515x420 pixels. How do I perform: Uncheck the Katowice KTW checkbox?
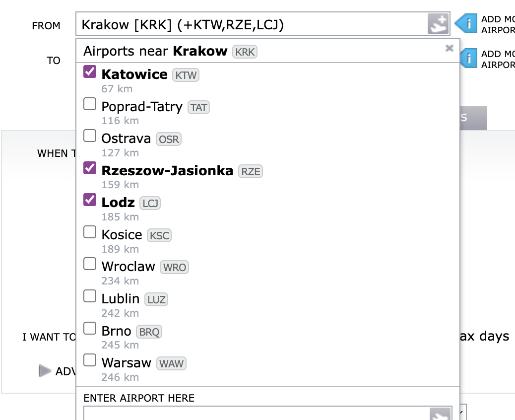90,72
